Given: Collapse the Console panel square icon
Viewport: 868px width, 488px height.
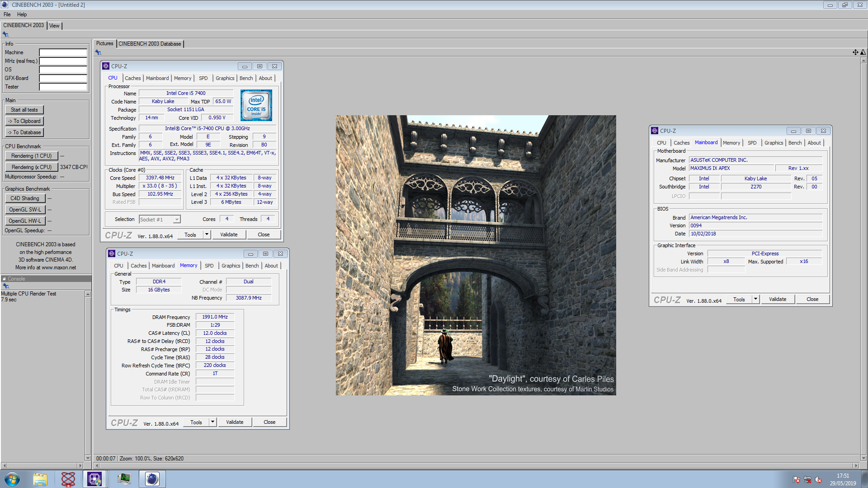Looking at the screenshot, I should pos(4,279).
